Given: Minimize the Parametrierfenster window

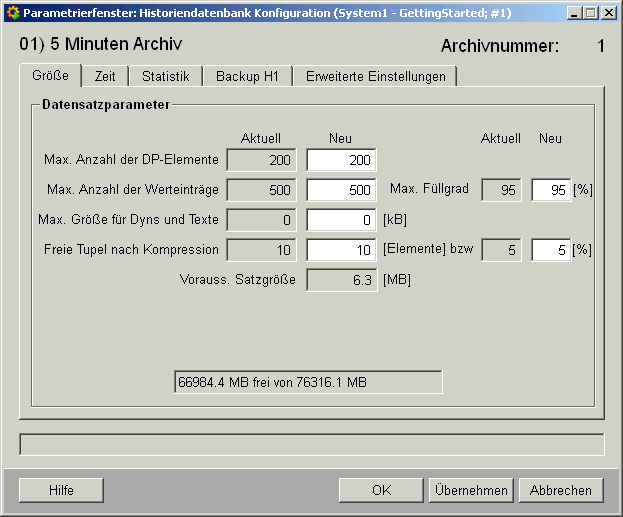Looking at the screenshot, I should pos(573,13).
